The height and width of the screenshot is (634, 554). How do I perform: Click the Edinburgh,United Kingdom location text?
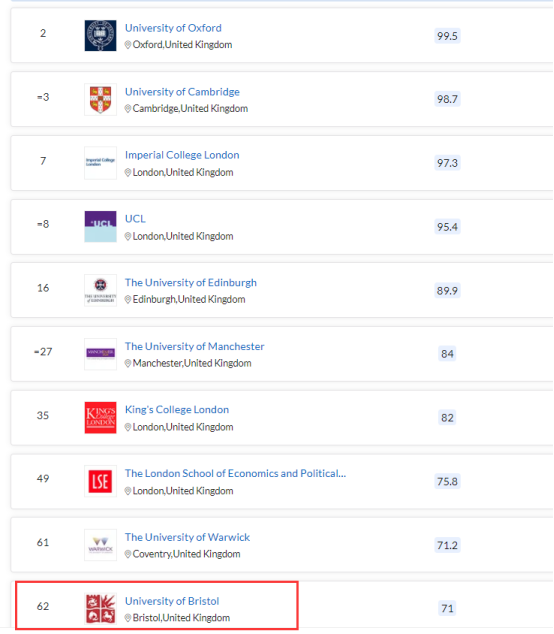tap(189, 300)
